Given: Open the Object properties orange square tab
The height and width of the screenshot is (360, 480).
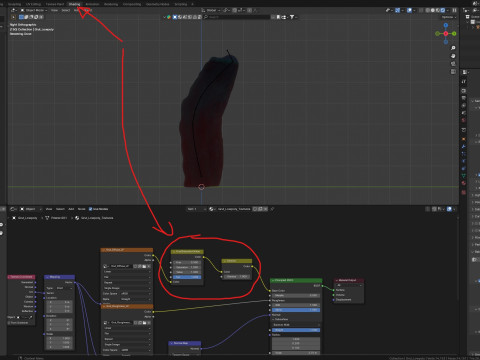Looking at the screenshot, I should pyautogui.click(x=464, y=139).
